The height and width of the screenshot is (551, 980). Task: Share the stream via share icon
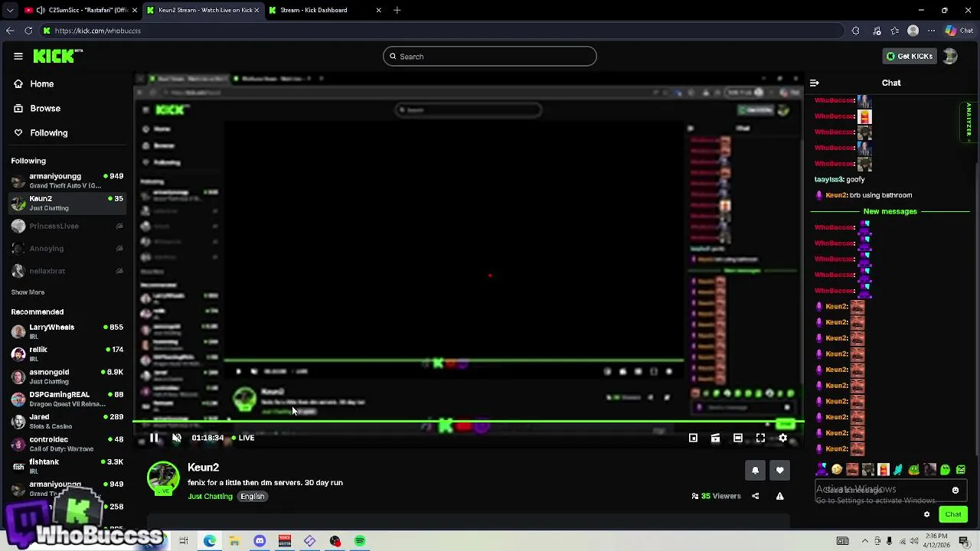[x=755, y=496]
